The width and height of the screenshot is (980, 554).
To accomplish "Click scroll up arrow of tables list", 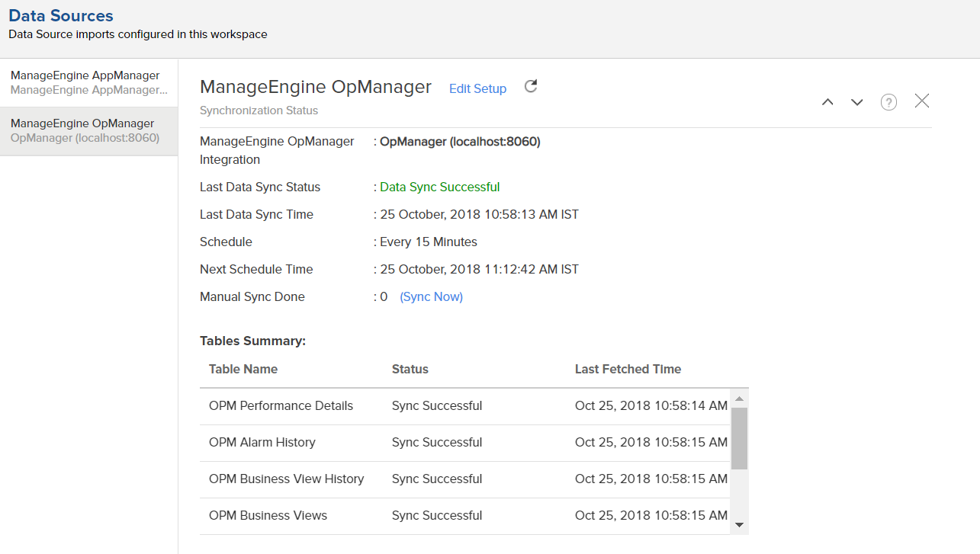I will [739, 398].
